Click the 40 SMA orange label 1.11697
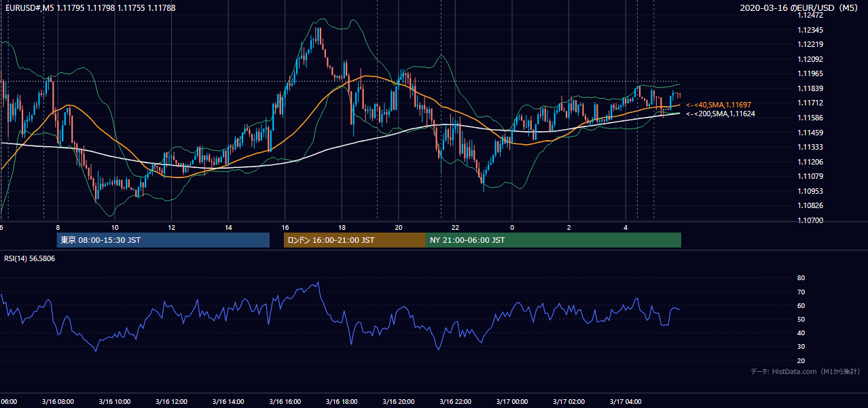Image resolution: width=868 pixels, height=408 pixels. [720, 105]
